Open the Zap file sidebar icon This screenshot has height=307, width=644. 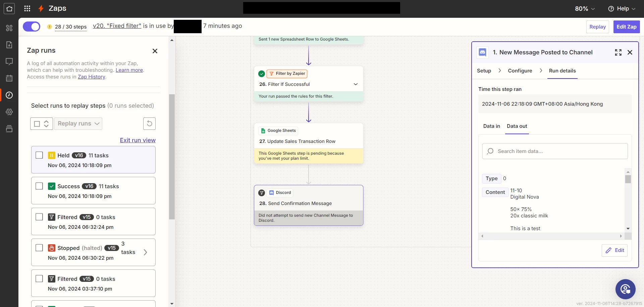(x=9, y=45)
